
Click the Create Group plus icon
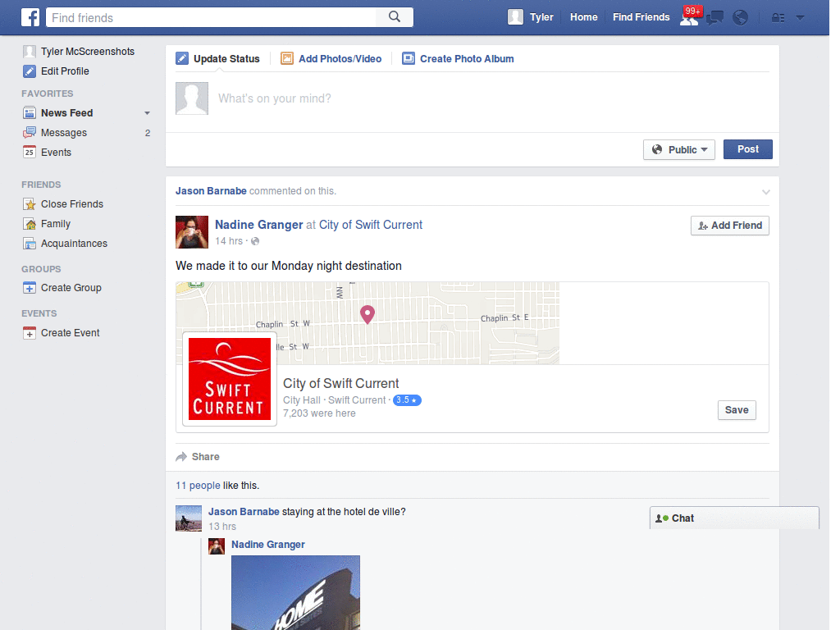pyautogui.click(x=30, y=288)
